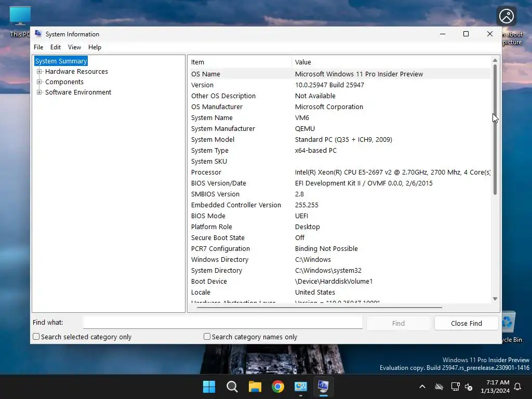Screen dimensions: 532x399
Task: Click System Information taskbar icon
Action: pos(323,387)
